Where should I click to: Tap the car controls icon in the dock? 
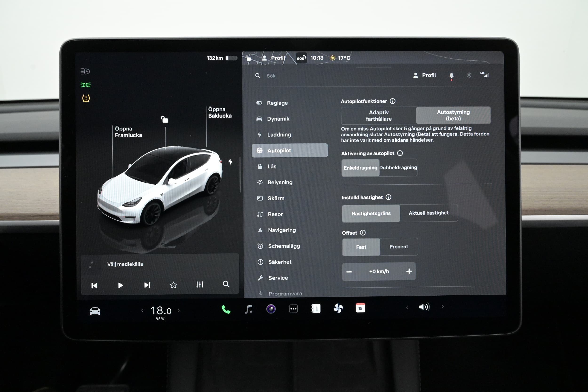pyautogui.click(x=95, y=311)
